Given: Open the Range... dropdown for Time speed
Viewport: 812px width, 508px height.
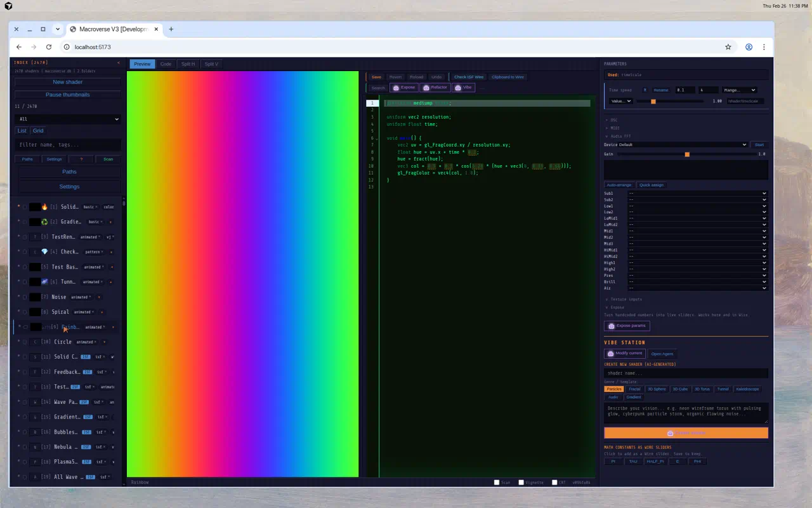Looking at the screenshot, I should [x=739, y=90].
